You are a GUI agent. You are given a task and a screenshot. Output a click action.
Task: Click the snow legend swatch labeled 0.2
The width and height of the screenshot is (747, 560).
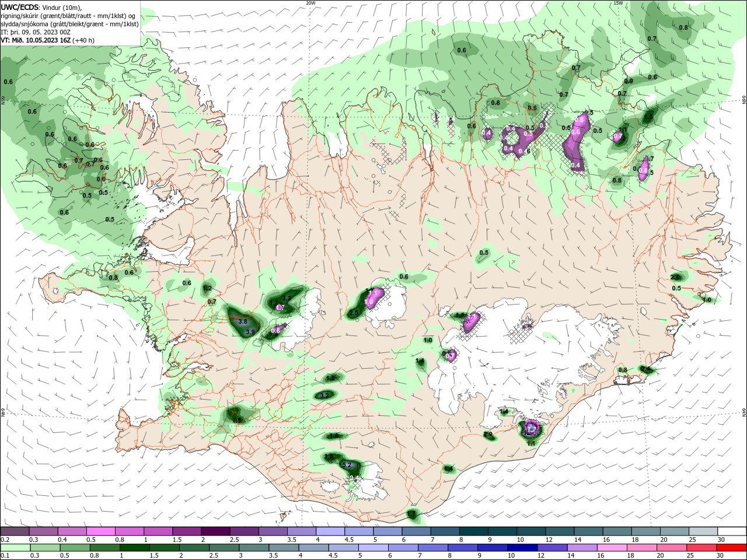[15, 531]
